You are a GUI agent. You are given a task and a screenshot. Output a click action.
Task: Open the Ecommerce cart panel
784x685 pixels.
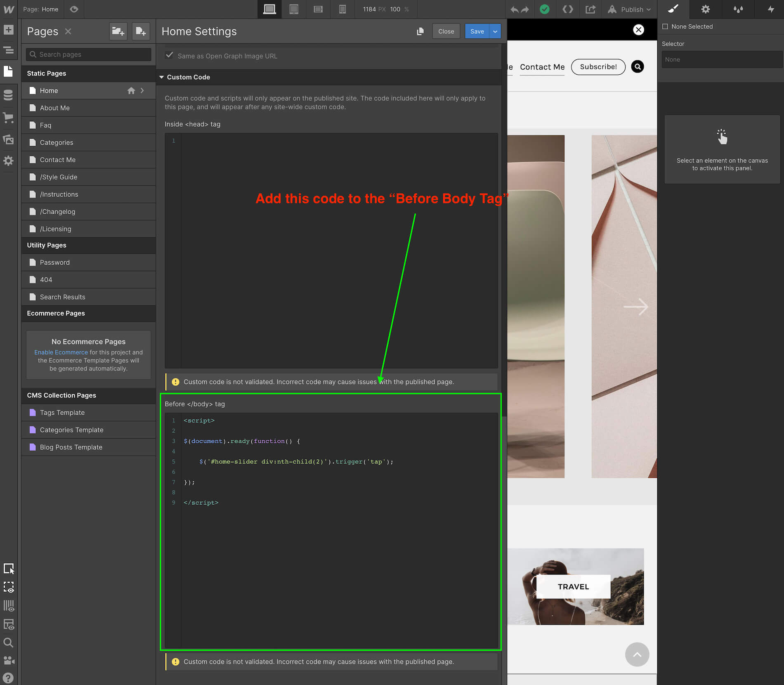[8, 118]
